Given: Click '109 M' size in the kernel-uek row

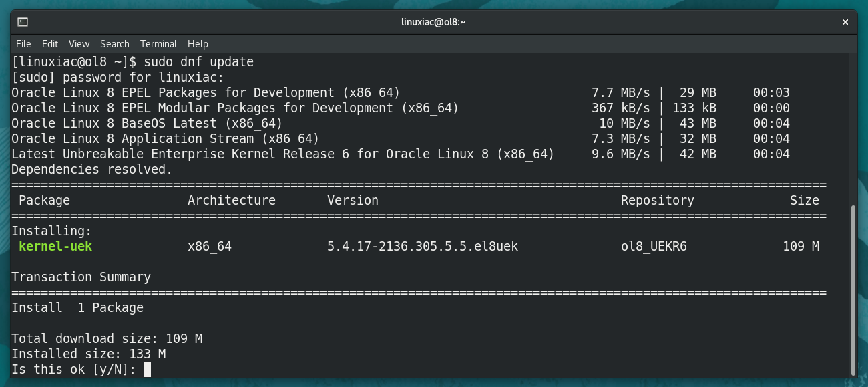Looking at the screenshot, I should 801,247.
